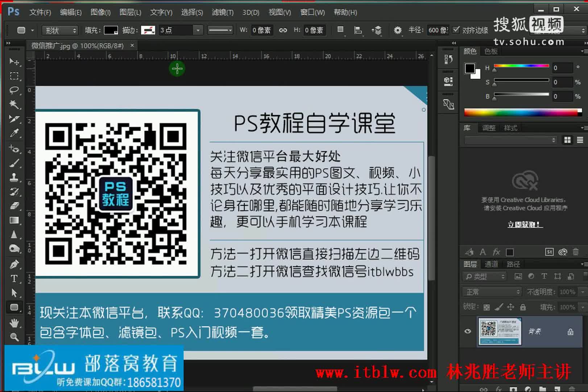This screenshot has width=588, height=392.
Task: Select the Magic Wand tool
Action: tap(15, 105)
